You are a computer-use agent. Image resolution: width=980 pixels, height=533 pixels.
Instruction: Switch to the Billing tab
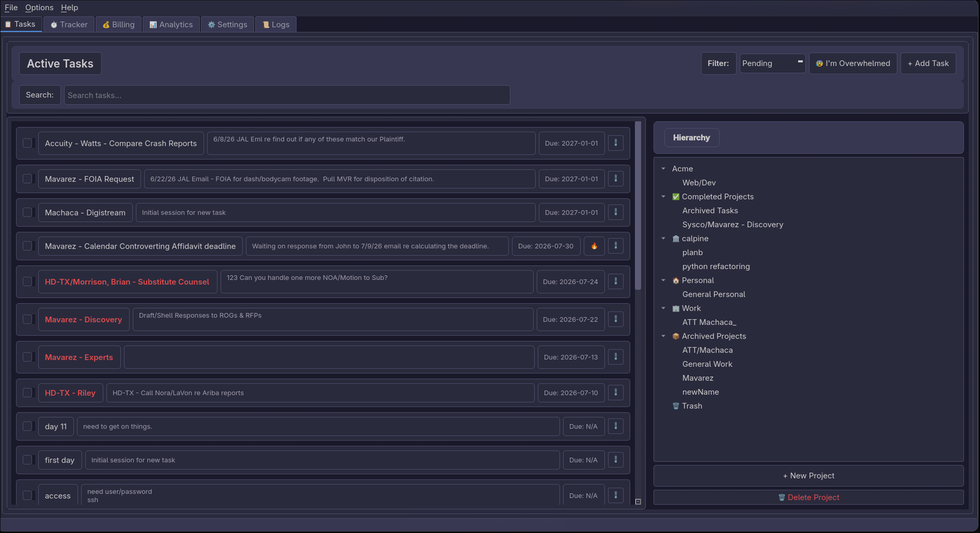118,25
